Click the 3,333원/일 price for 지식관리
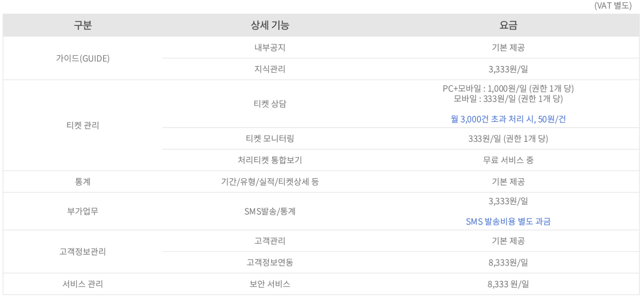 click(508, 69)
